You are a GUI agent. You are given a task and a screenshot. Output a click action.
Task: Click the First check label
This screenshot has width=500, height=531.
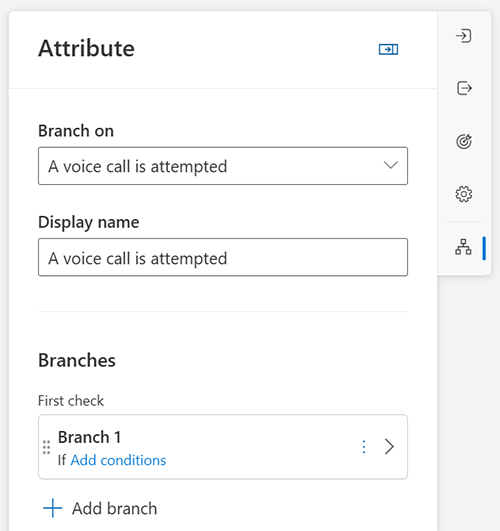tap(71, 401)
